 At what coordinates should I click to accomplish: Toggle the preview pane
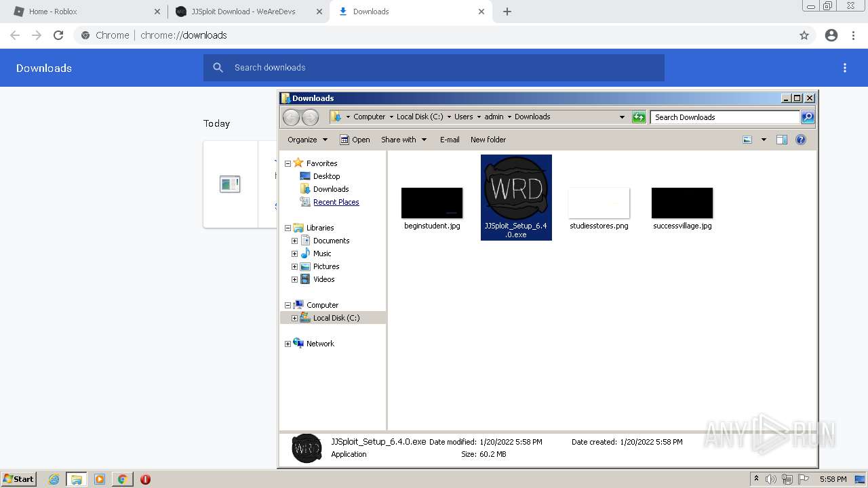tap(782, 140)
